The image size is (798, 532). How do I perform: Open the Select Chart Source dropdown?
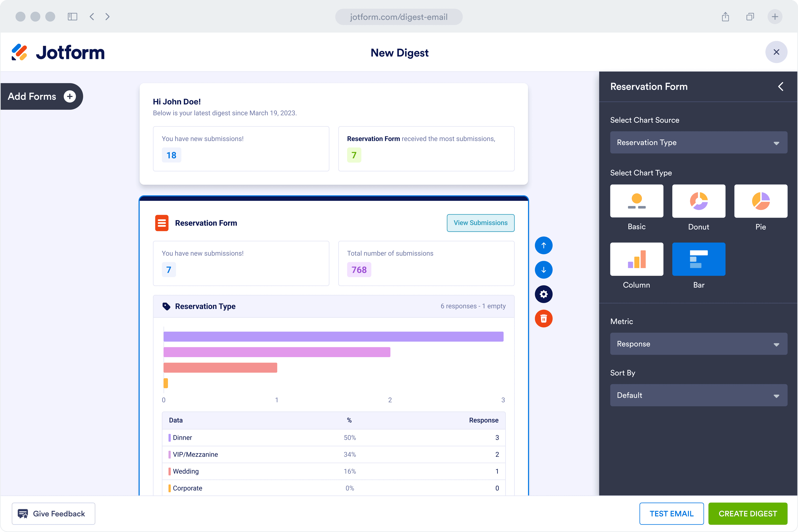(x=699, y=142)
